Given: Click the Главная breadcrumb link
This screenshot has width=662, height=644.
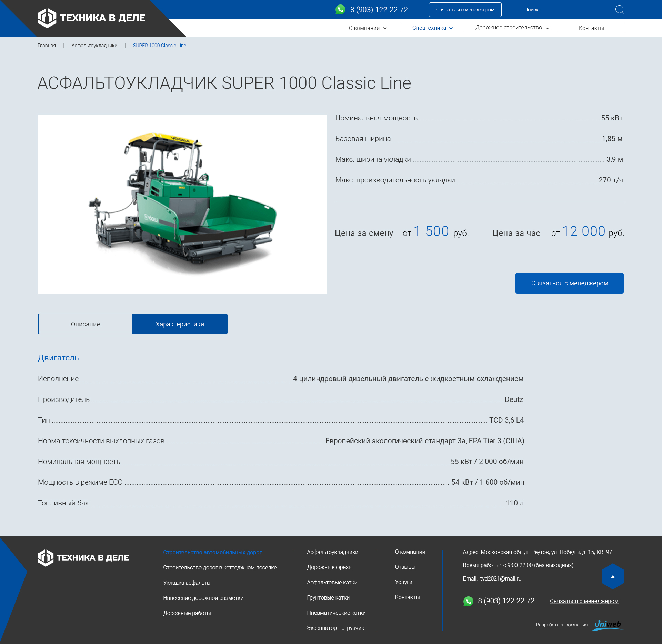Looking at the screenshot, I should click(47, 46).
